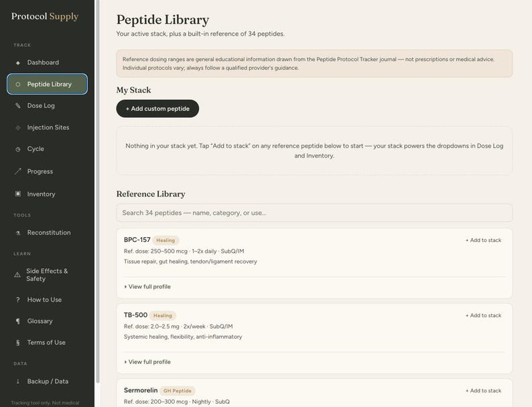
Task: Add BPC-157 to stack
Action: 483,240
